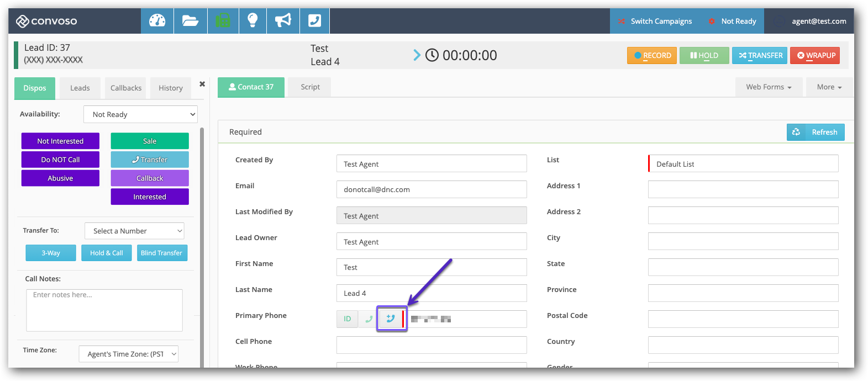The image size is (868, 382).
Task: Click the Refresh button in Required section
Action: pos(816,132)
